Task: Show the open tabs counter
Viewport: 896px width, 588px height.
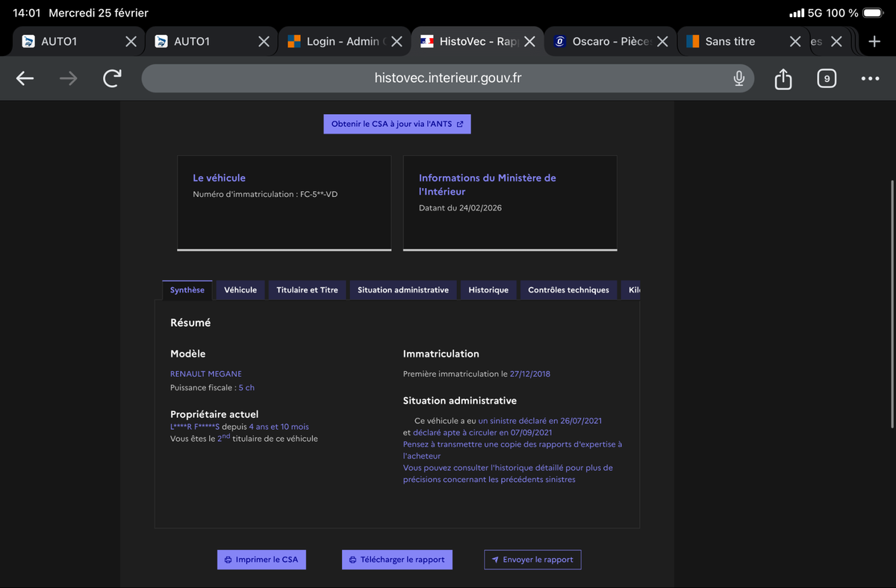Action: point(826,78)
